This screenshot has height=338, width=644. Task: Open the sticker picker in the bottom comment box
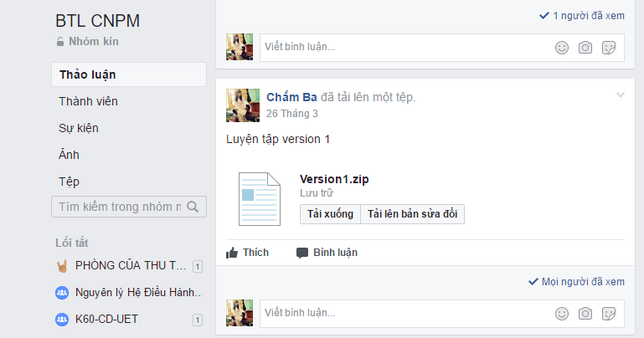tap(610, 314)
